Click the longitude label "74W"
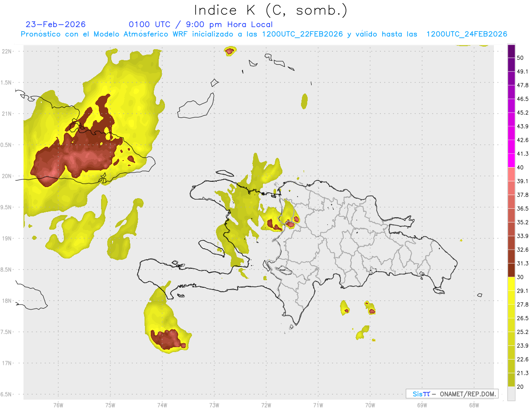The image size is (532, 411). coord(162,405)
